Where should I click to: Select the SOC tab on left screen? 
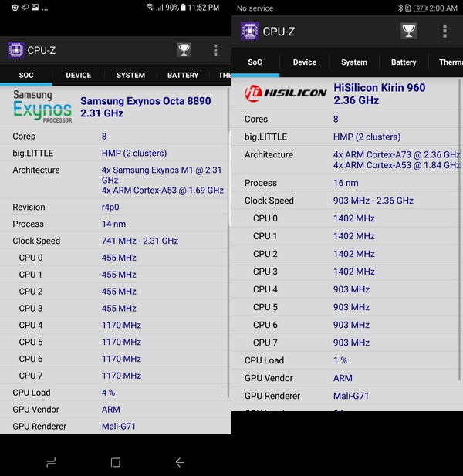coord(26,75)
